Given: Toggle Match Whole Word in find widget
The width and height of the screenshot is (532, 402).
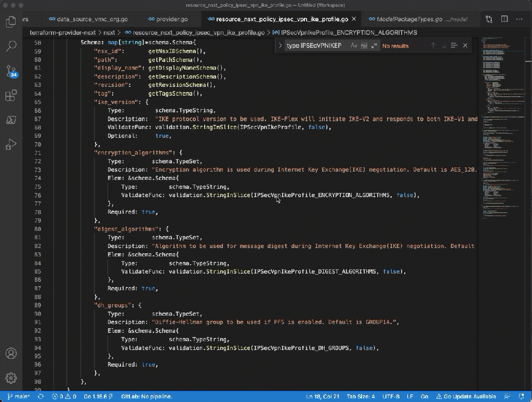Looking at the screenshot, I should (x=364, y=46).
